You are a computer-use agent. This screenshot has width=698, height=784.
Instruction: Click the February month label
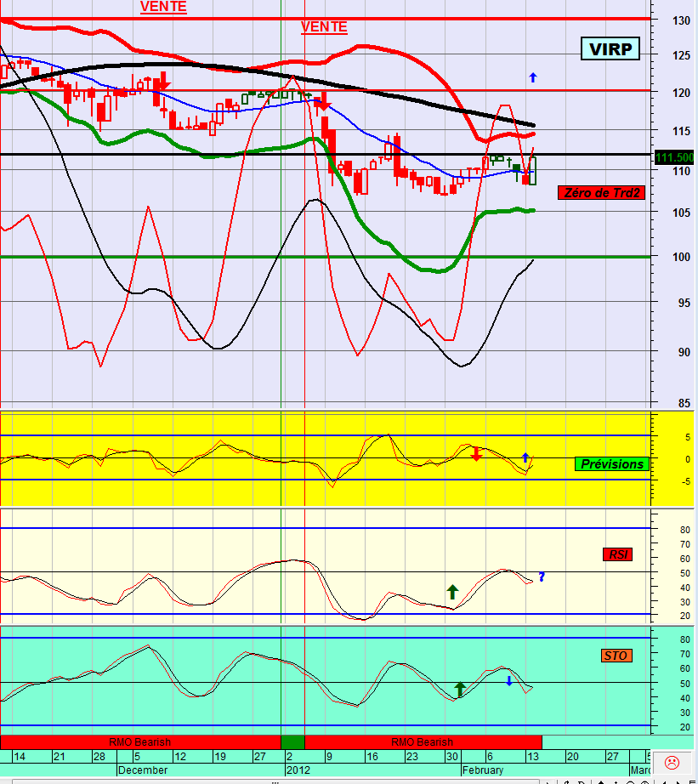pos(483,770)
